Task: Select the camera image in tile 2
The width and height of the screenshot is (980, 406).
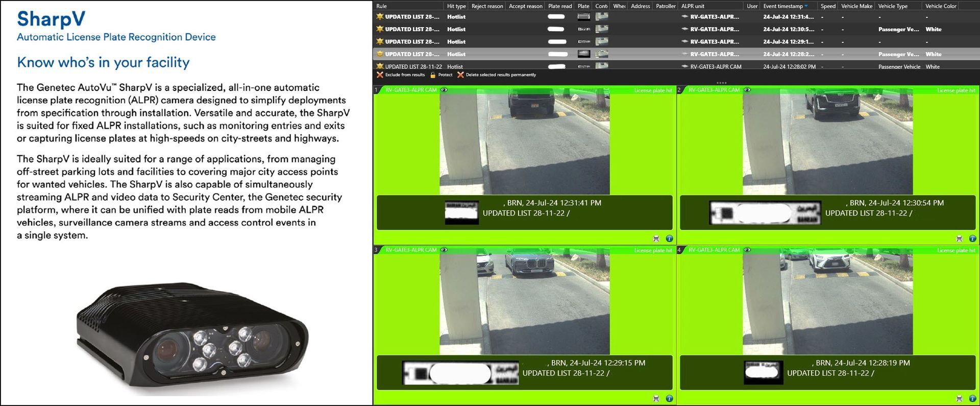Action: [827, 142]
